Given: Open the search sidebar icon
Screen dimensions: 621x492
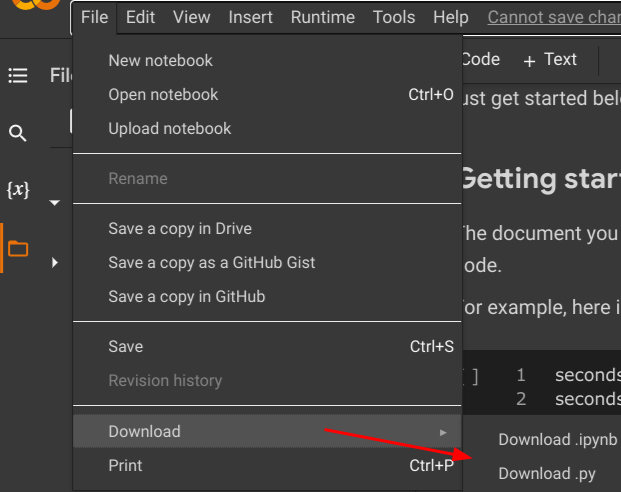Looking at the screenshot, I should coord(18,133).
